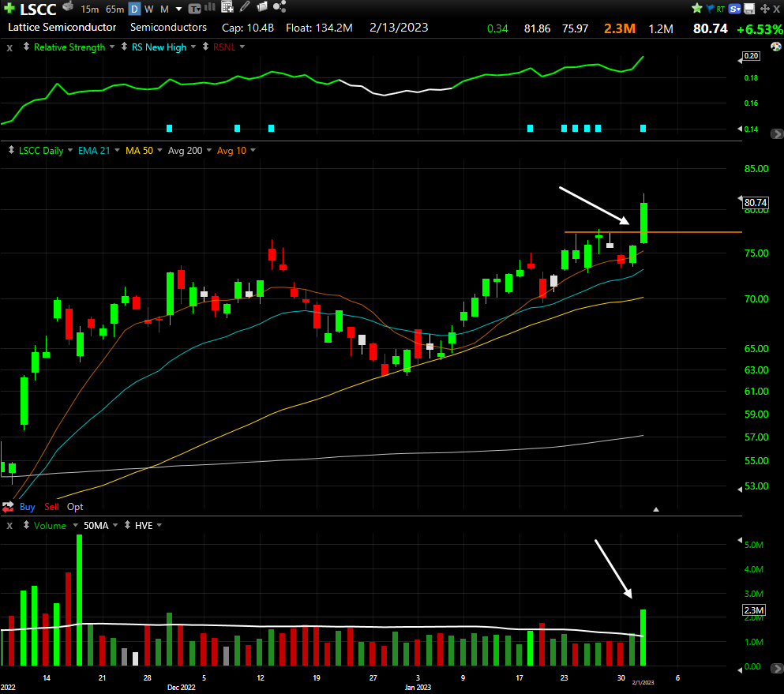Viewport: 784px width, 694px height.
Task: Click the Avg 10 indicator label
Action: click(231, 151)
